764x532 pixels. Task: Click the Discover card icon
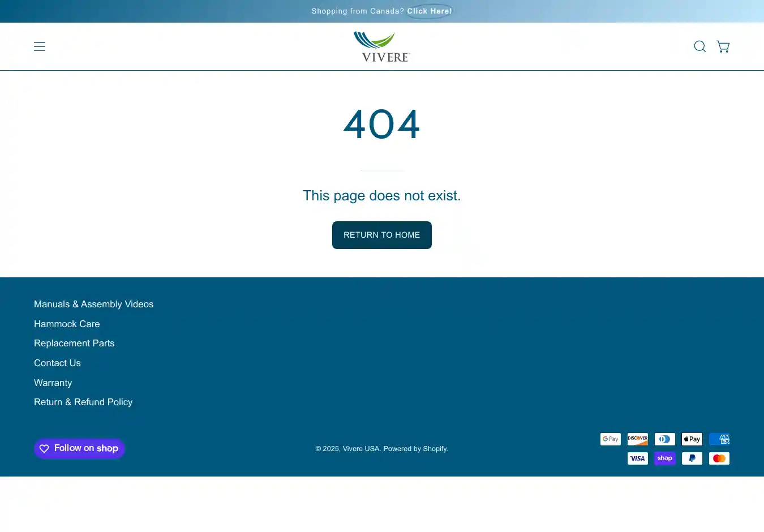coord(637,439)
